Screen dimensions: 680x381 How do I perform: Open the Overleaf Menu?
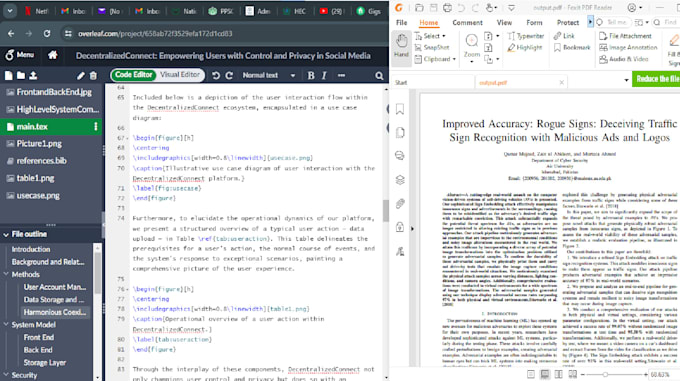click(19, 55)
